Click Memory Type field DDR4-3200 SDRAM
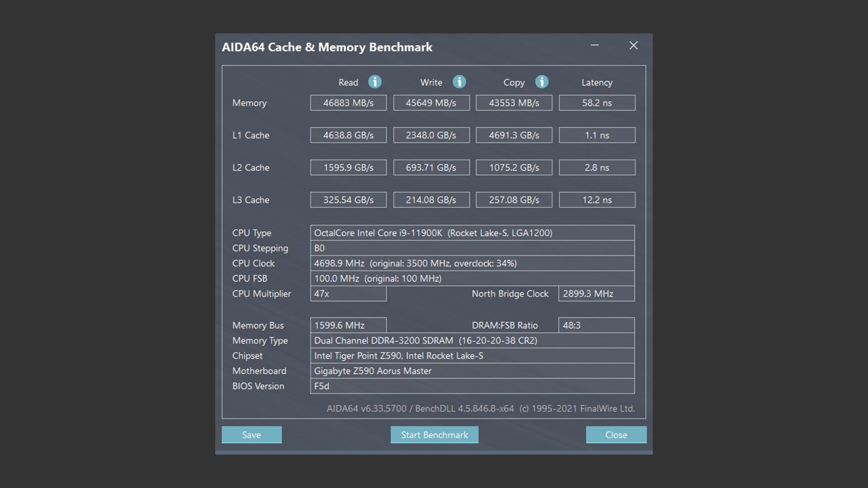This screenshot has width=868, height=488. point(472,340)
